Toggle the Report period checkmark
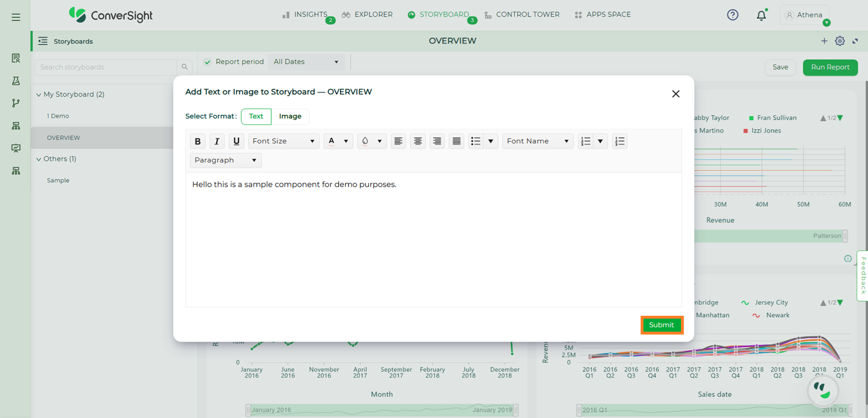The image size is (868, 418). point(207,62)
